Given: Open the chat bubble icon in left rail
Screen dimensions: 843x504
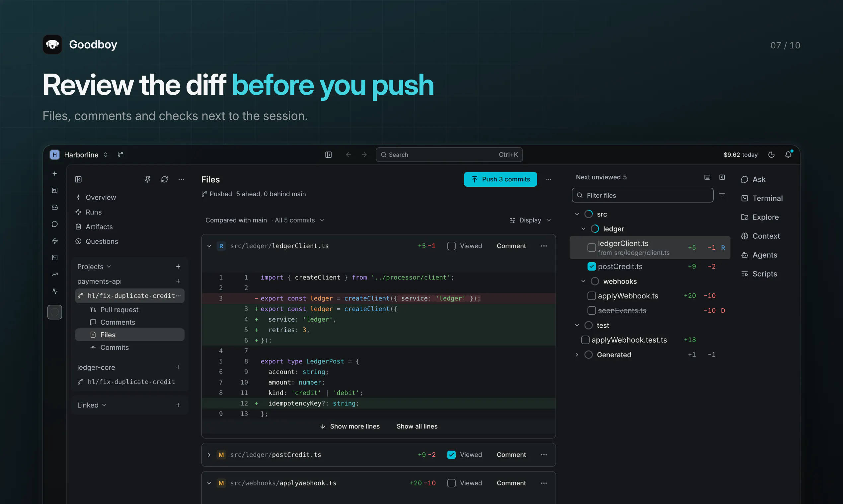Looking at the screenshot, I should point(54,224).
